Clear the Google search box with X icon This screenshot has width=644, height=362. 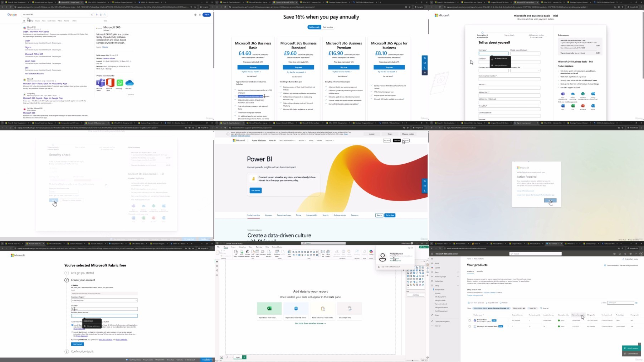(92, 15)
